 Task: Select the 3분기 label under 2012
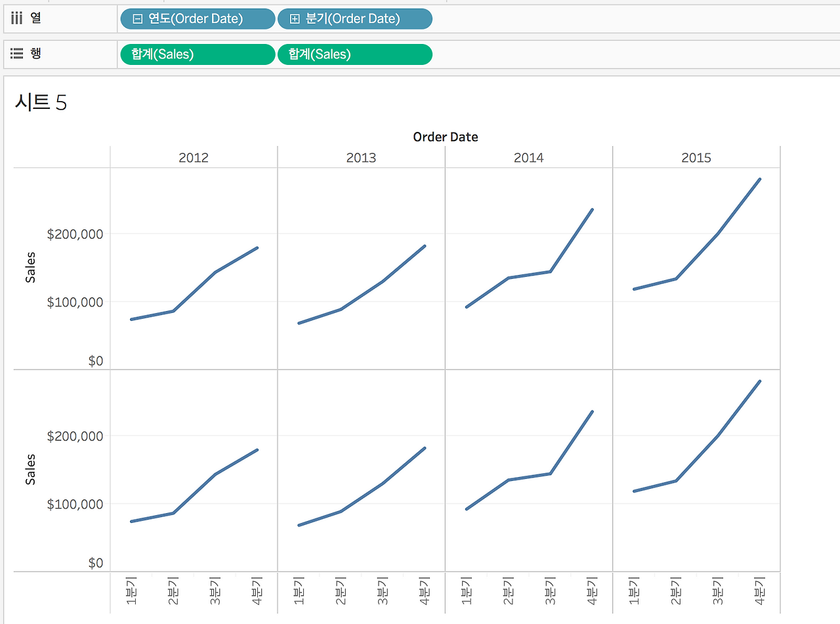(215, 591)
